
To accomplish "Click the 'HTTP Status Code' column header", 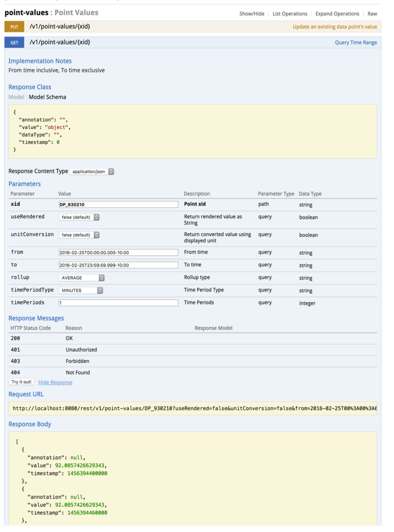I will tap(31, 328).
